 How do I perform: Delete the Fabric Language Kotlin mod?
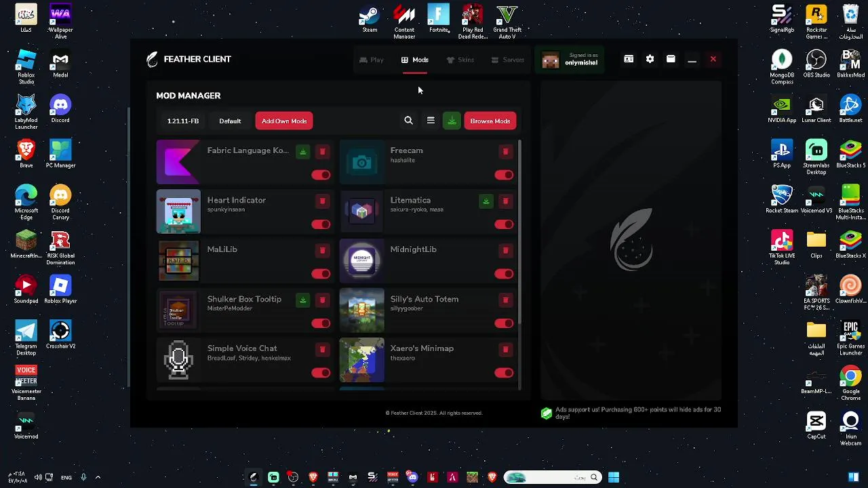(x=322, y=152)
